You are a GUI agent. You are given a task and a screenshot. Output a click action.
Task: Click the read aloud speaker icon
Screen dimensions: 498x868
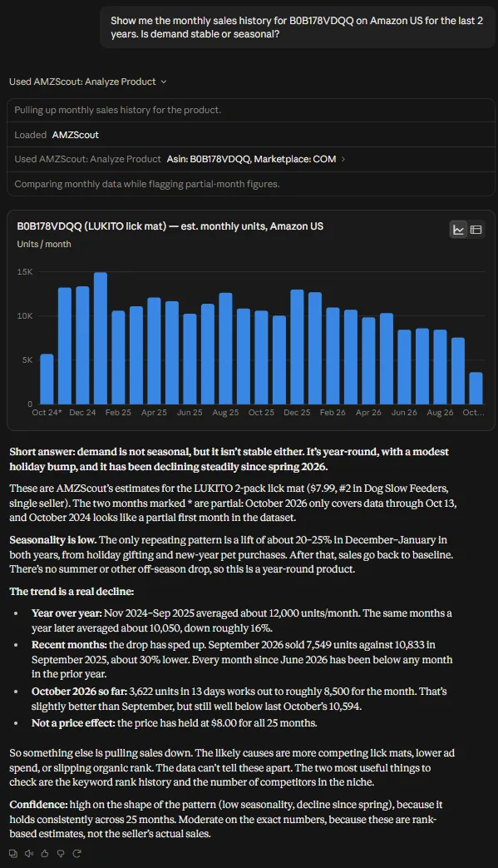coord(29,854)
